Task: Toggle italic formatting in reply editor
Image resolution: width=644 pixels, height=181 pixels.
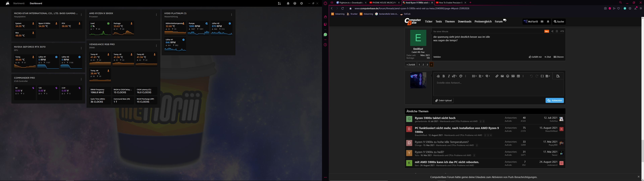Action: point(449,76)
